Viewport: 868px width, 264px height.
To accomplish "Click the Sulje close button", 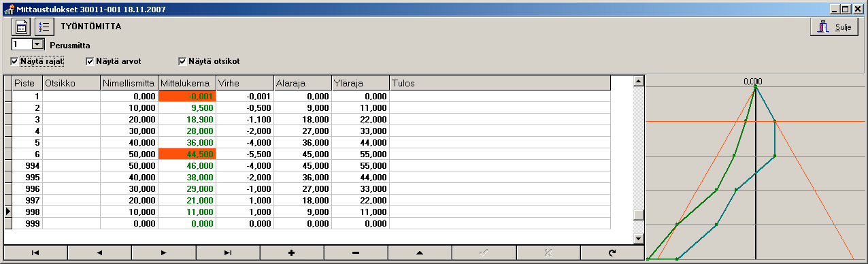I will coord(834,27).
